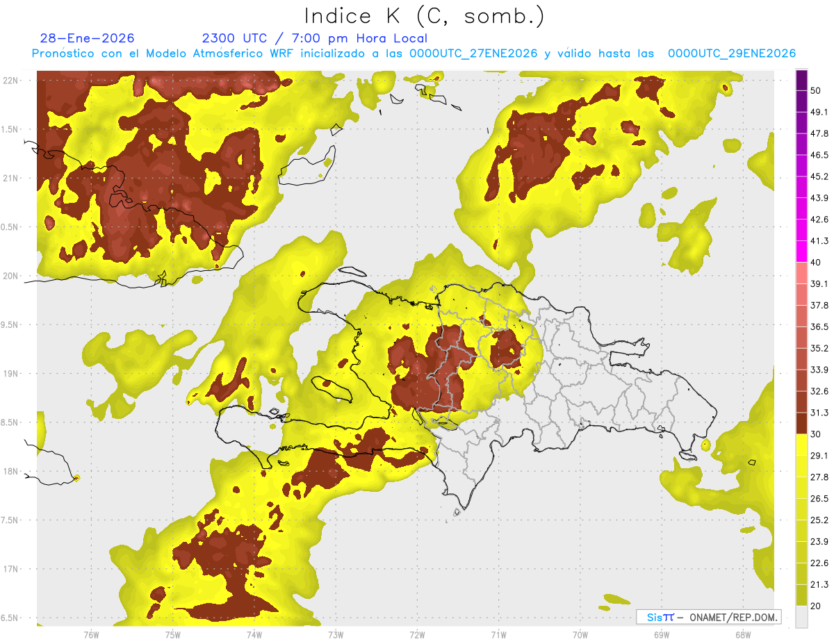Image resolution: width=834 pixels, height=644 pixels.
Task: Pick the dark purple swatch above 50
Action: click(x=801, y=81)
